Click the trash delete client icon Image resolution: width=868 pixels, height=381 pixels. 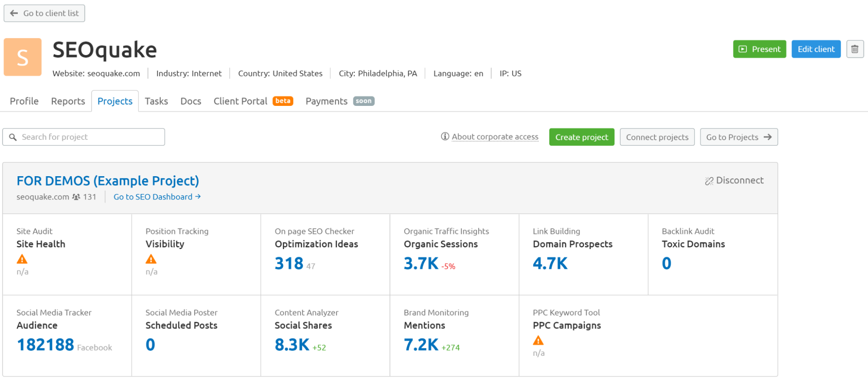tap(855, 49)
